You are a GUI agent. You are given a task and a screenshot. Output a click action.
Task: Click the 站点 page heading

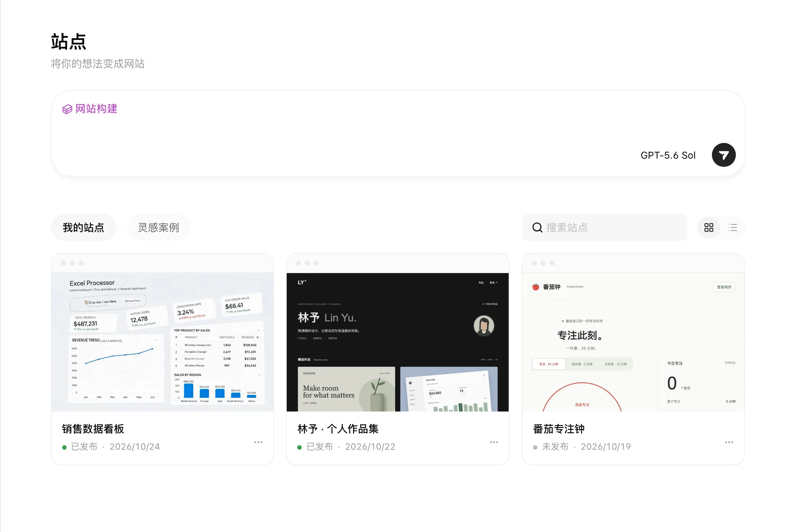(x=68, y=42)
